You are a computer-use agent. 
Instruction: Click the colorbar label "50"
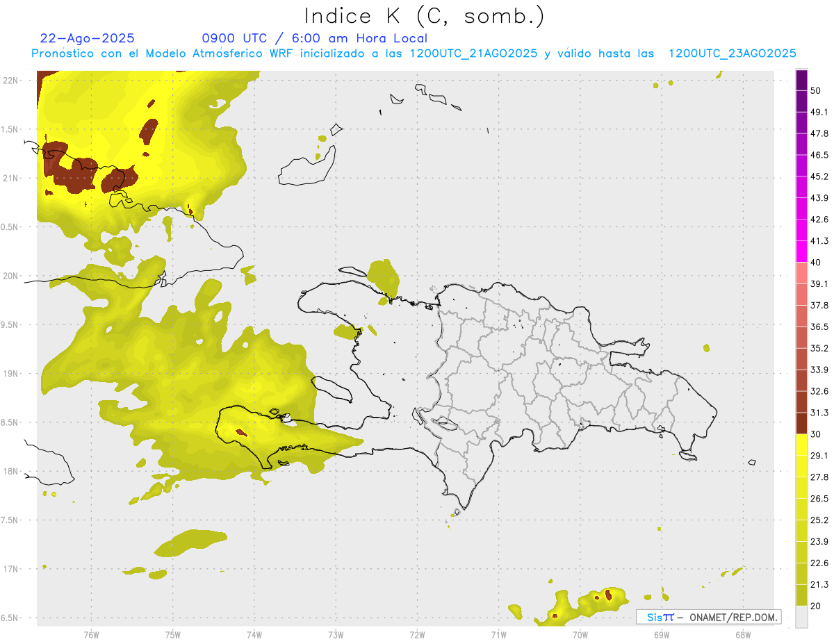[815, 90]
